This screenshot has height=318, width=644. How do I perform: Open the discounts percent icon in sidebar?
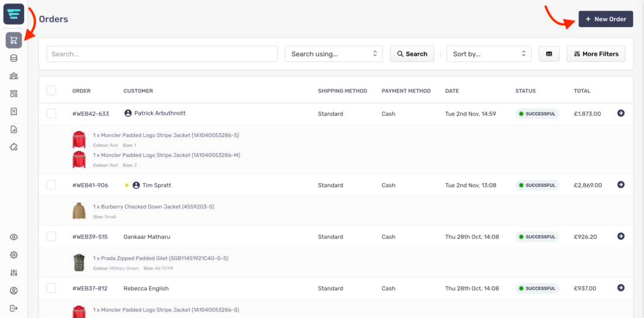[13, 111]
